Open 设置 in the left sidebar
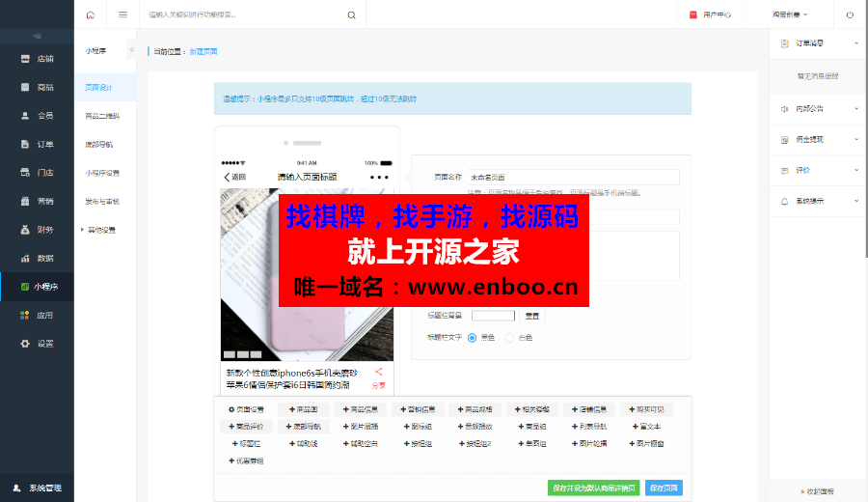This screenshot has width=868, height=502. click(37, 344)
